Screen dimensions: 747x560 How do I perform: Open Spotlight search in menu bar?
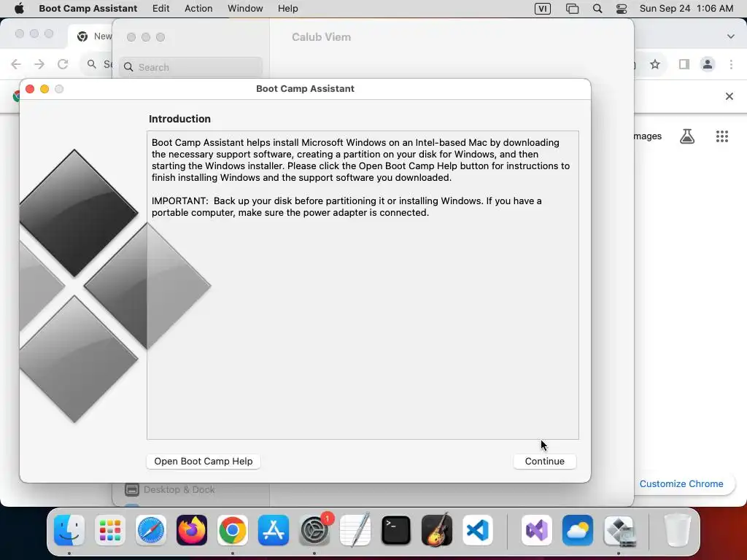[597, 9]
